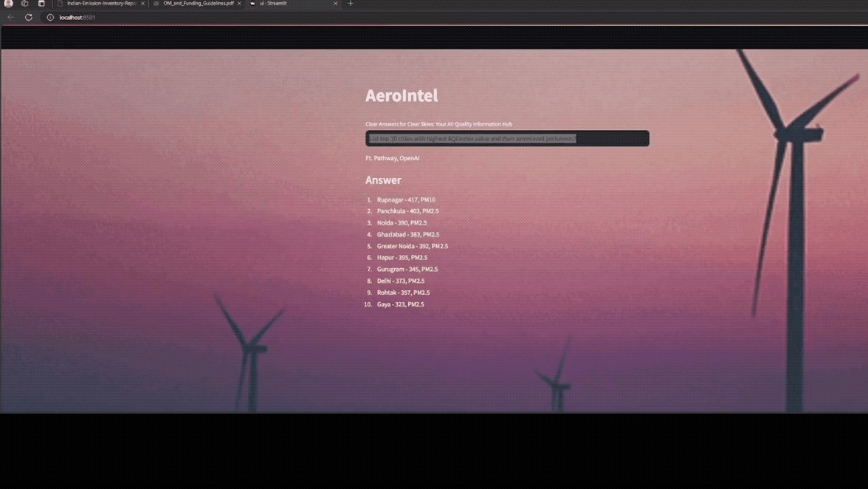The height and width of the screenshot is (489, 868).
Task: Close the Indian-Emission-Inventory-Report tab
Action: pyautogui.click(x=142, y=4)
